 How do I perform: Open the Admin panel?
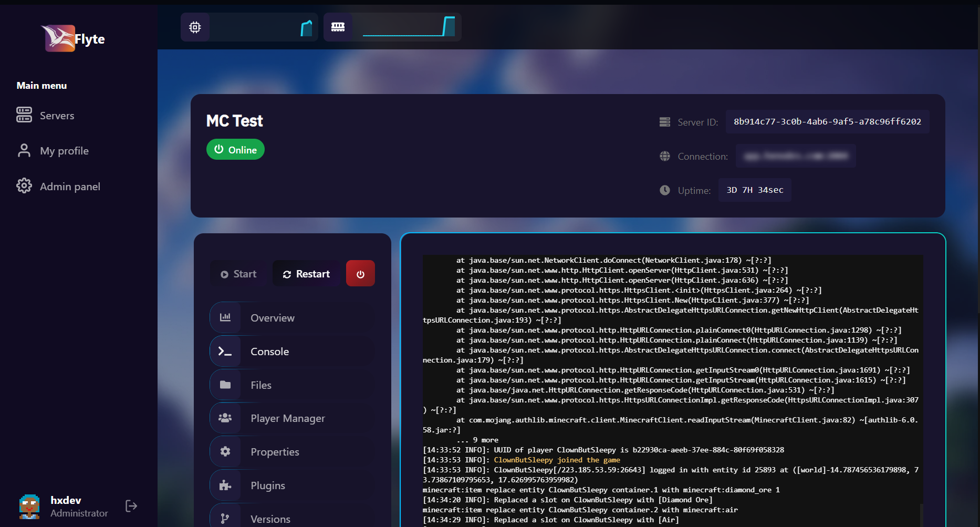point(70,187)
